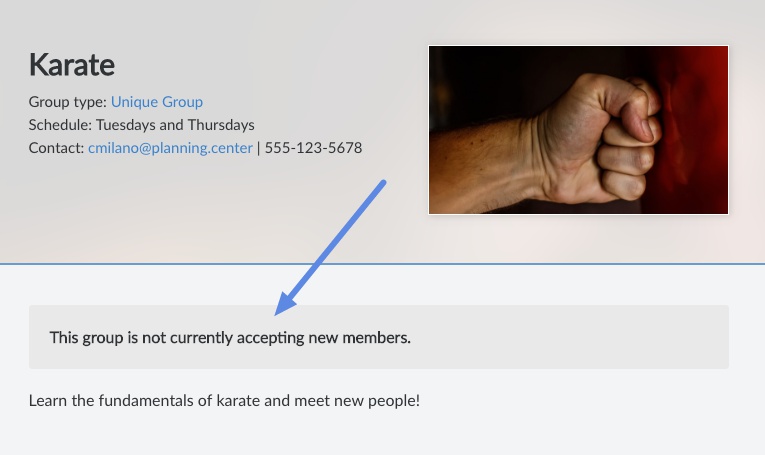The height and width of the screenshot is (455, 765).
Task: Click the pipe separator before phone number
Action: click(x=259, y=148)
